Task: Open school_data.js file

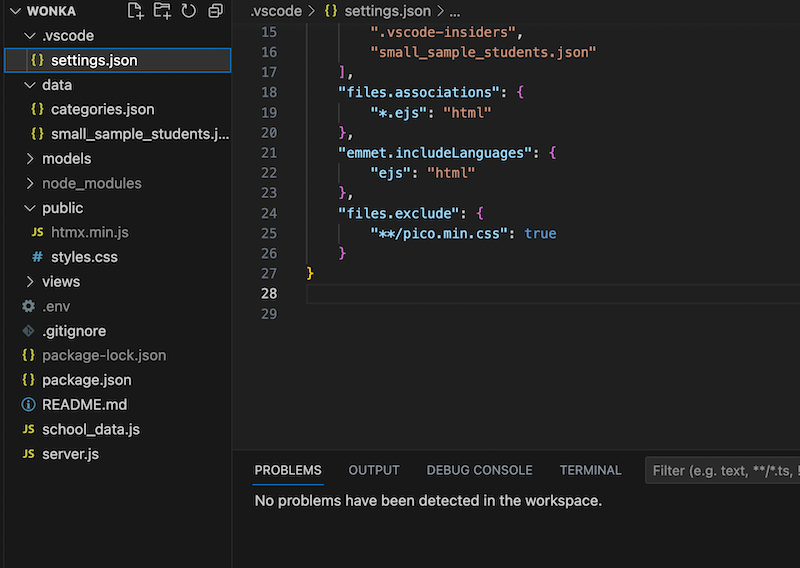Action: tap(118, 429)
